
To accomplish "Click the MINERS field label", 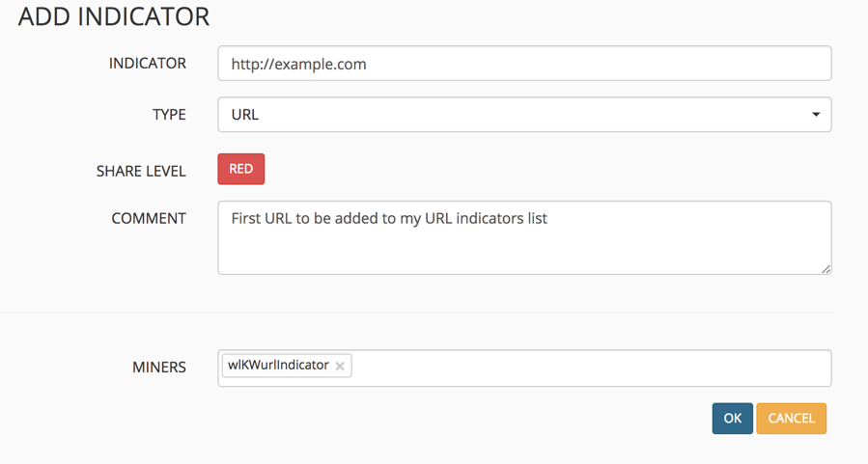I will pos(159,368).
